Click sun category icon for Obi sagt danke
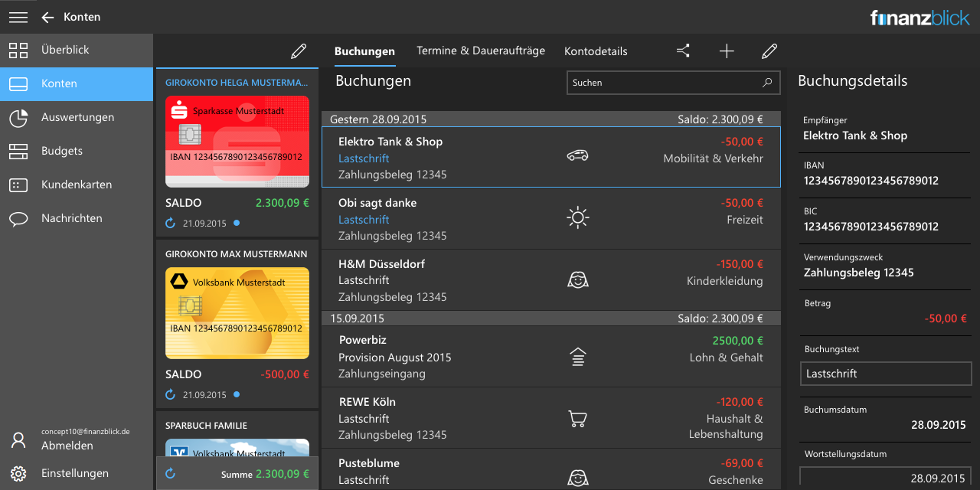Screen dimensions: 980x490 point(578,217)
